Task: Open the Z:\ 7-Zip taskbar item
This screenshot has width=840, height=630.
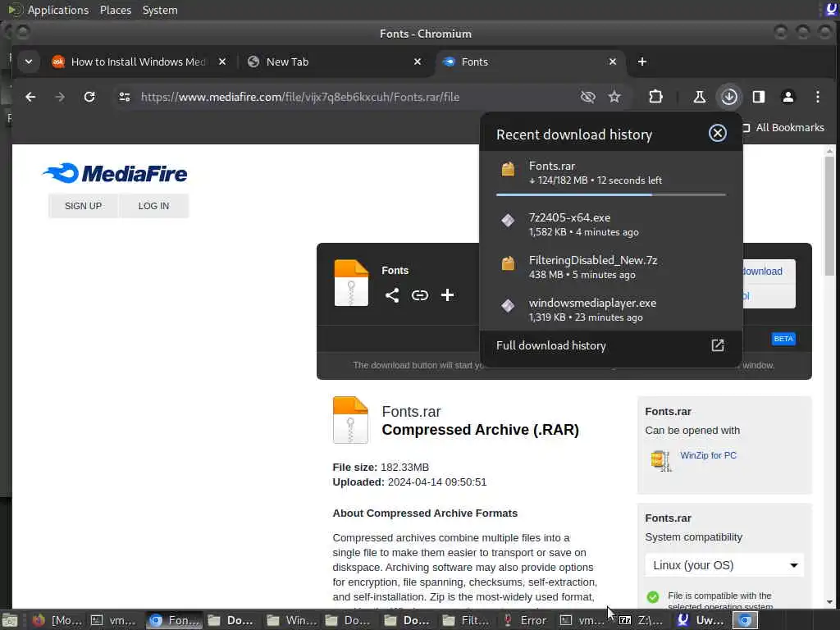Action: tap(641, 620)
